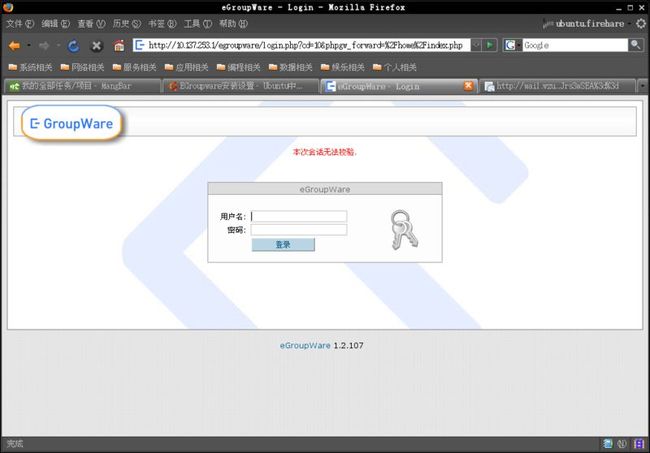Click the site favicon in the address bar
650x453 pixels.
pos(140,45)
